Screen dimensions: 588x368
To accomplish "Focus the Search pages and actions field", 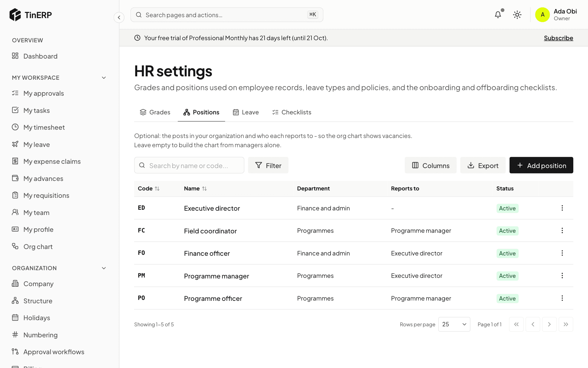I will [x=227, y=15].
